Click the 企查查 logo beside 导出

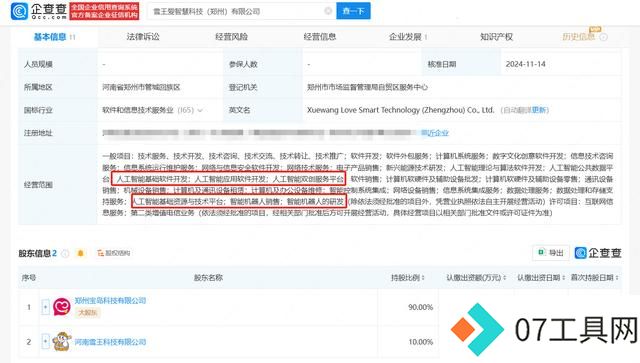pos(598,253)
